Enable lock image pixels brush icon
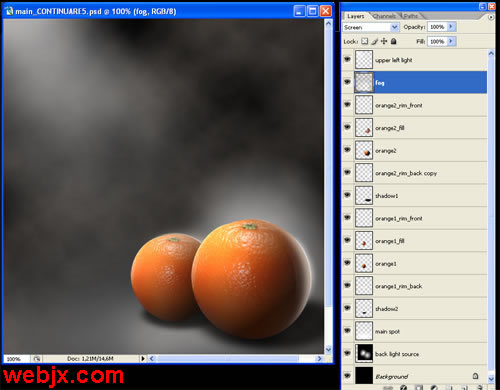The image size is (500, 390). pos(375,41)
